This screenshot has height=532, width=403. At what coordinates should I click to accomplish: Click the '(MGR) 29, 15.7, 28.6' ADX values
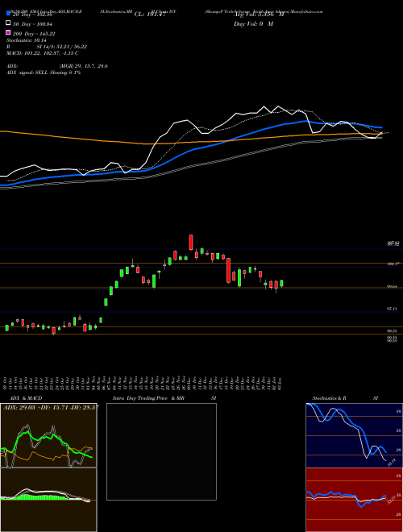click(x=84, y=66)
